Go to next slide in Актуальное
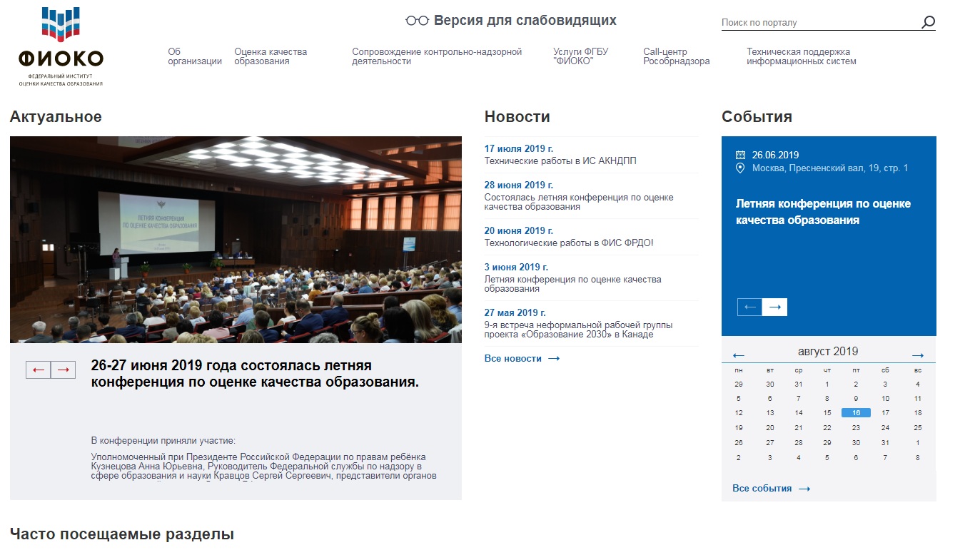This screenshot has height=550, width=980. click(x=63, y=370)
